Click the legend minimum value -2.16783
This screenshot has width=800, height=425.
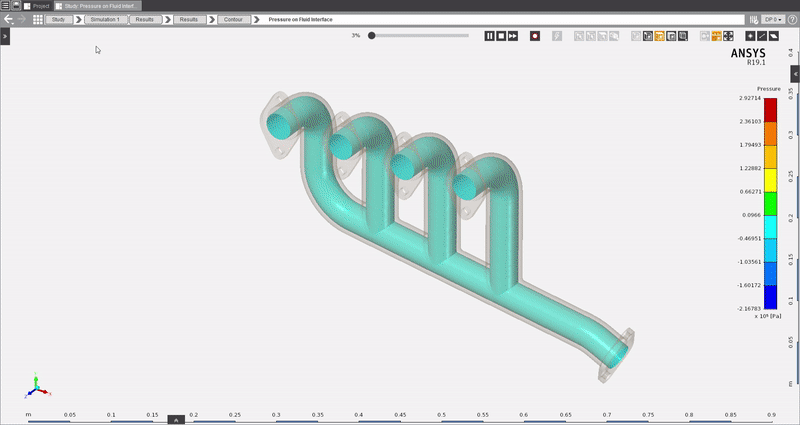tap(748, 309)
